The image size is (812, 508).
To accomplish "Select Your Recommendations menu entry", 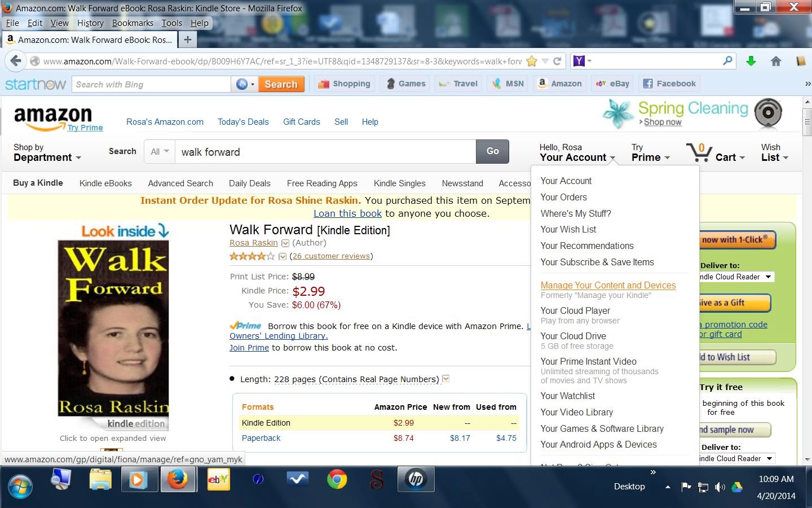I will click(587, 246).
